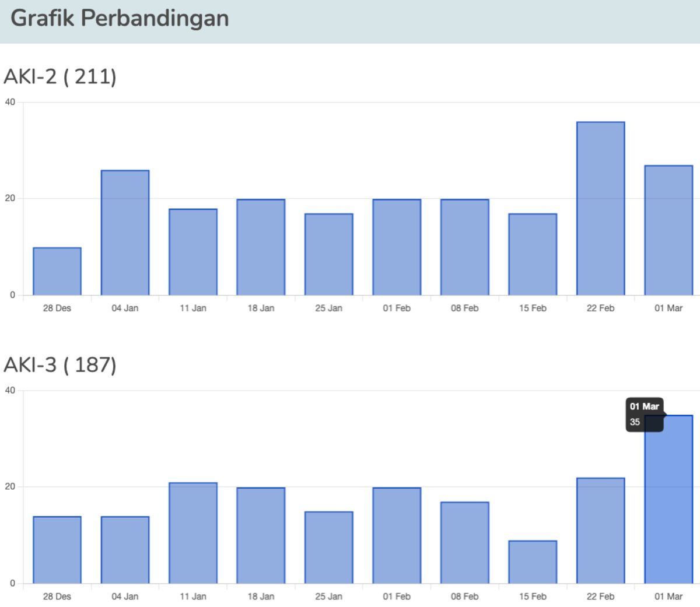Select the 01 Feb bar in AKI-2 chart
This screenshot has height=607, width=700.
pos(397,245)
